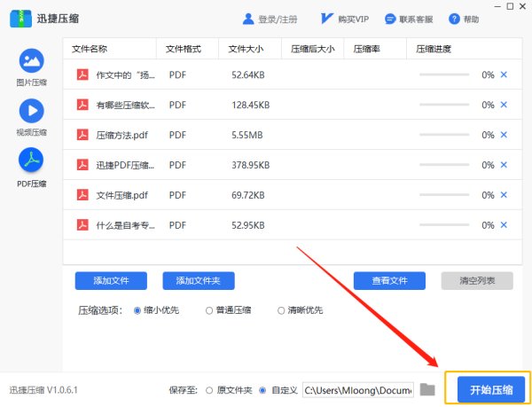Maximize the 迅捷压缩 window
Screen dimensions: 532x407
pyautogui.click(x=511, y=6)
